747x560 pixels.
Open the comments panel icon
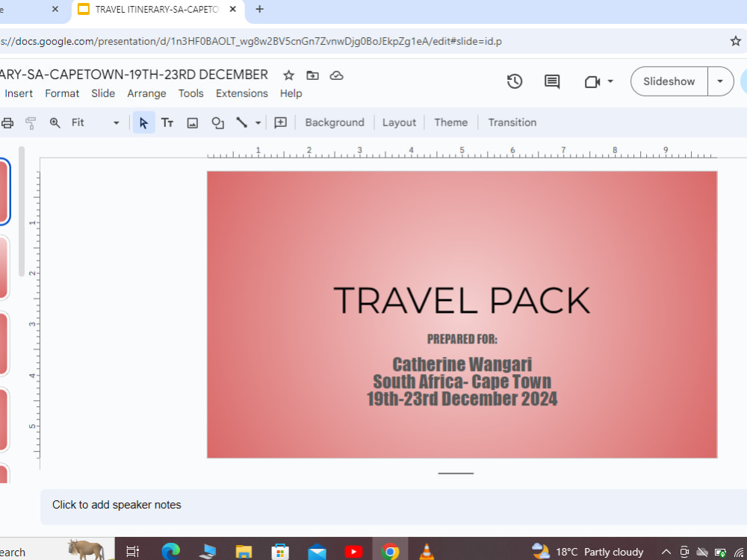pyautogui.click(x=552, y=81)
